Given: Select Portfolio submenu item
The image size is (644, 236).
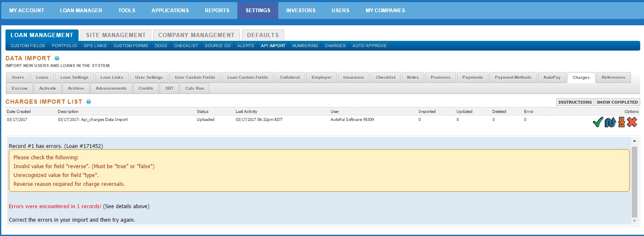Looking at the screenshot, I should (65, 46).
